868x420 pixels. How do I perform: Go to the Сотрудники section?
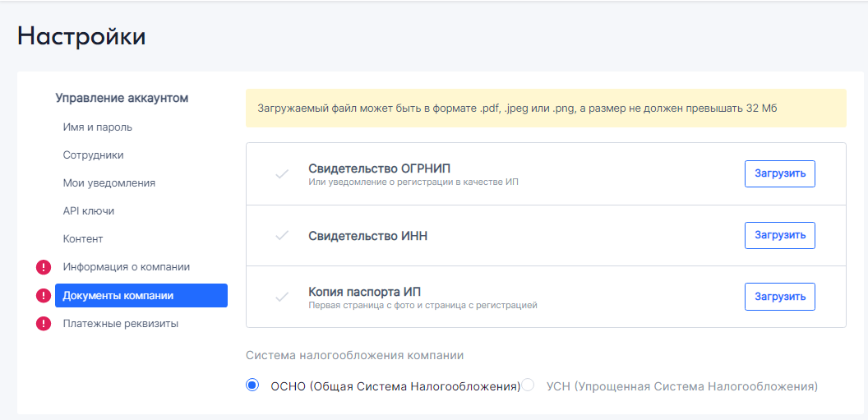pyautogui.click(x=93, y=155)
